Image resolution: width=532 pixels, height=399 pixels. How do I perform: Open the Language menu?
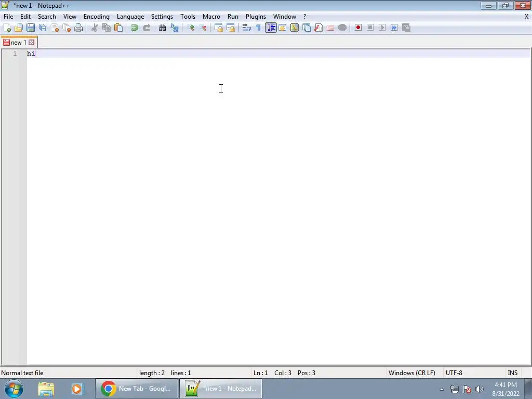[x=130, y=17]
